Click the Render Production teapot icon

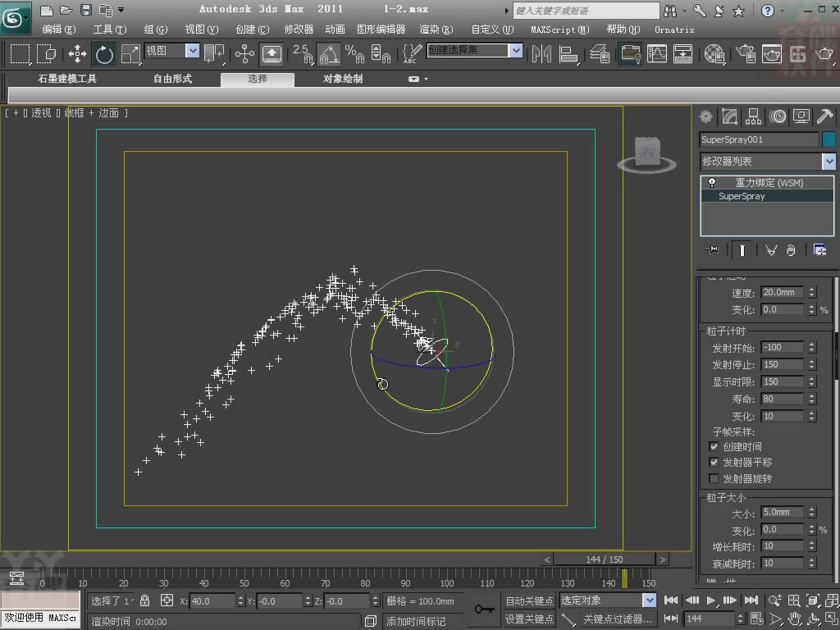click(x=824, y=53)
